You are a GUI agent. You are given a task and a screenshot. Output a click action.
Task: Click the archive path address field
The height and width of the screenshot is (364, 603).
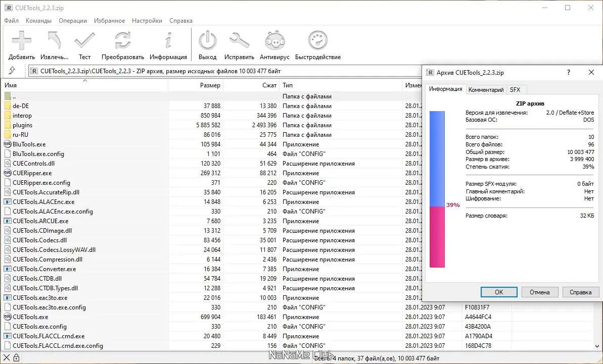(225, 71)
